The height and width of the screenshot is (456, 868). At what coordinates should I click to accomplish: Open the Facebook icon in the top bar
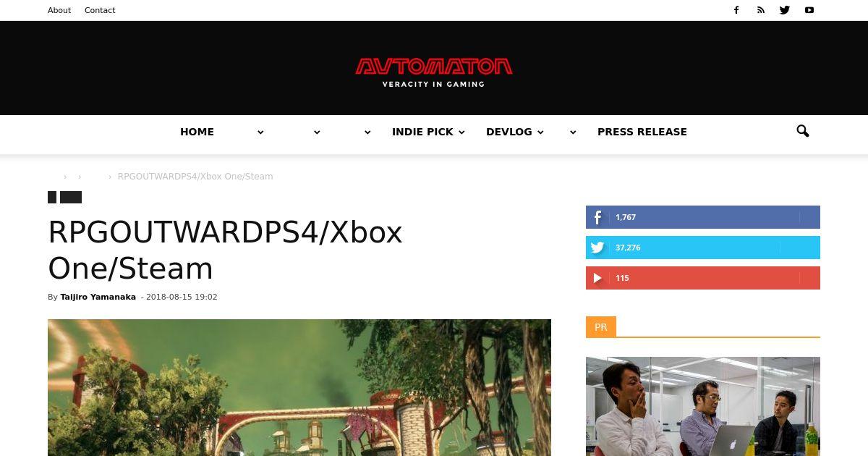[x=736, y=10]
